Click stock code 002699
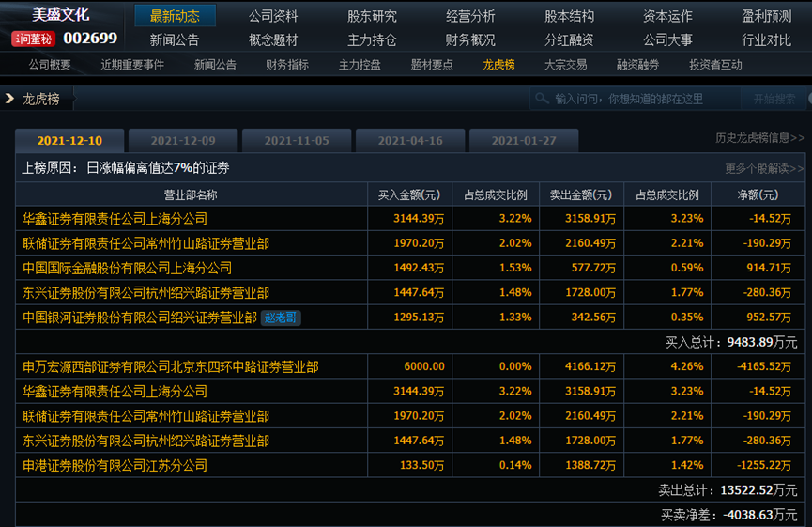Viewport: 812px width, 527px height. [x=90, y=39]
